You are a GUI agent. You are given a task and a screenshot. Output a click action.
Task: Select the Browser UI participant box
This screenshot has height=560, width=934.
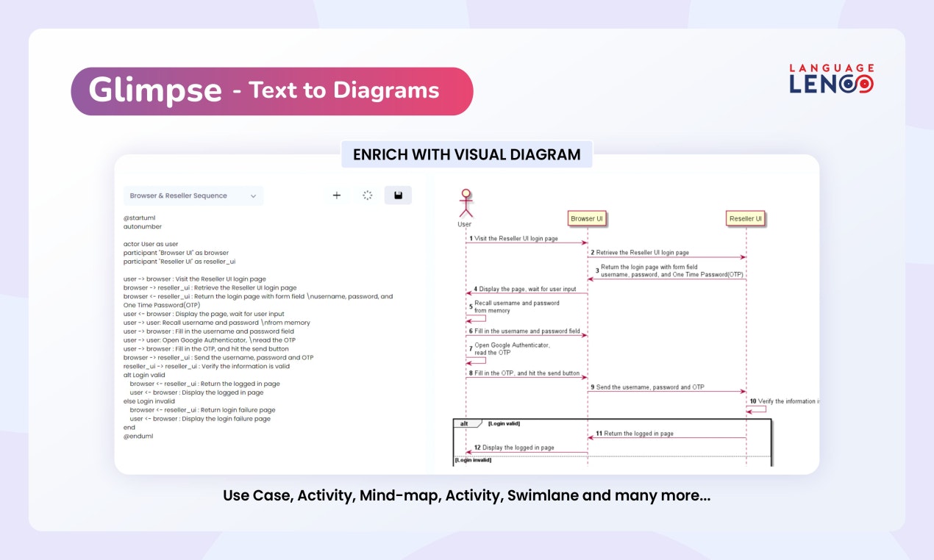587,218
